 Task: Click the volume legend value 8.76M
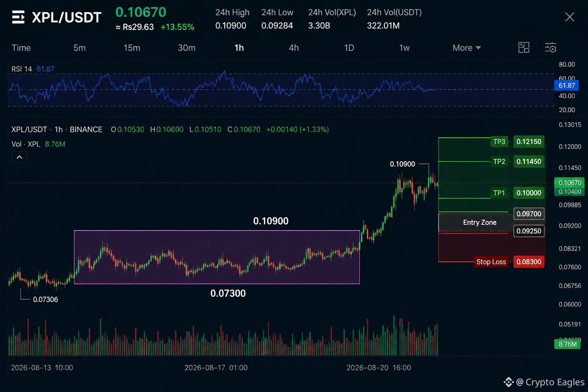coord(55,144)
